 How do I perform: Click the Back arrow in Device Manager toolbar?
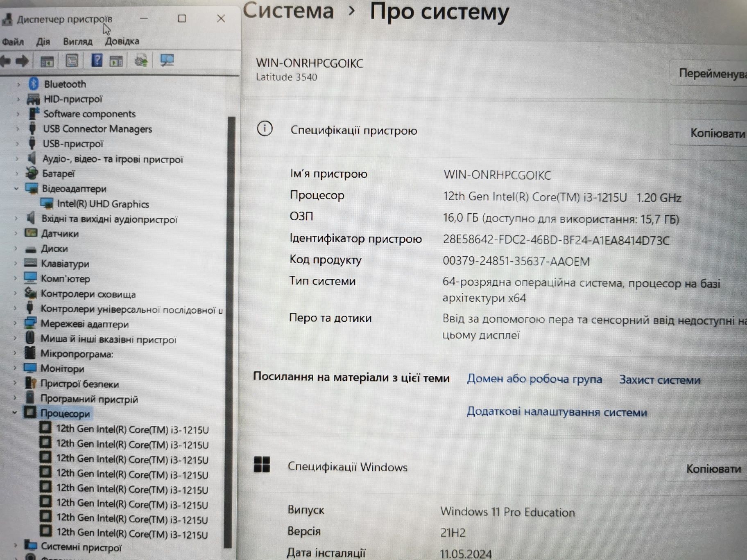[x=5, y=61]
